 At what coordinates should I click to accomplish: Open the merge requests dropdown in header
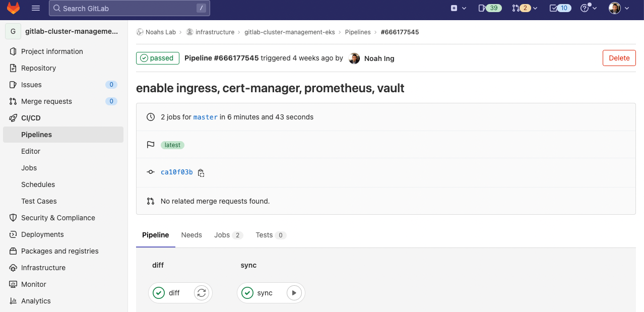pyautogui.click(x=524, y=8)
